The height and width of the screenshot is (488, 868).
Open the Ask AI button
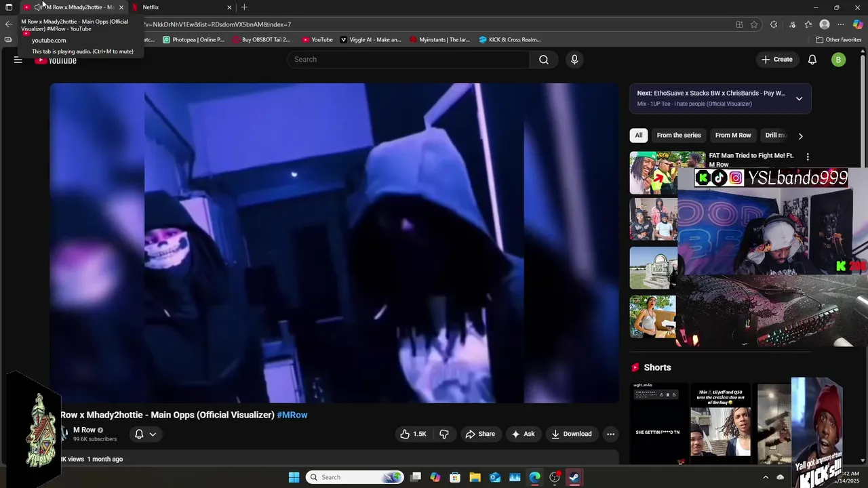523,434
